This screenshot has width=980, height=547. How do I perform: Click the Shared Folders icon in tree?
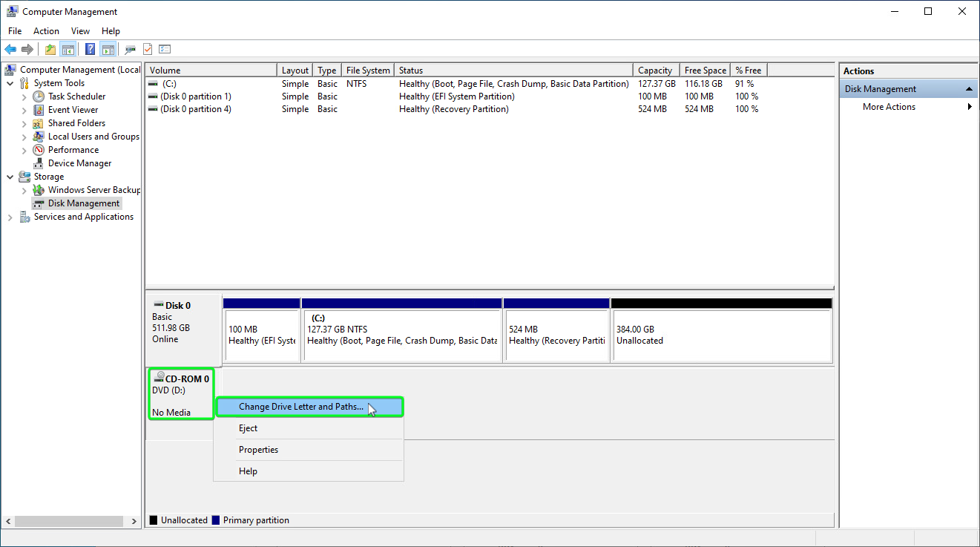coord(39,123)
